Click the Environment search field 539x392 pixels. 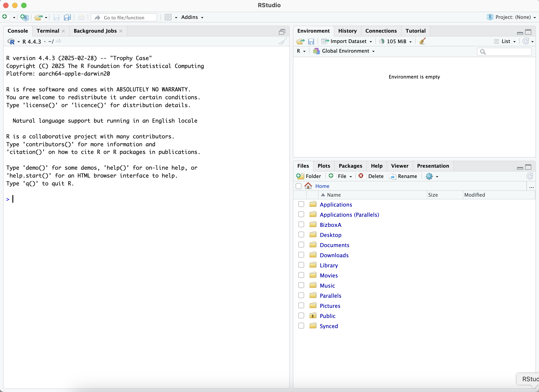[504, 51]
